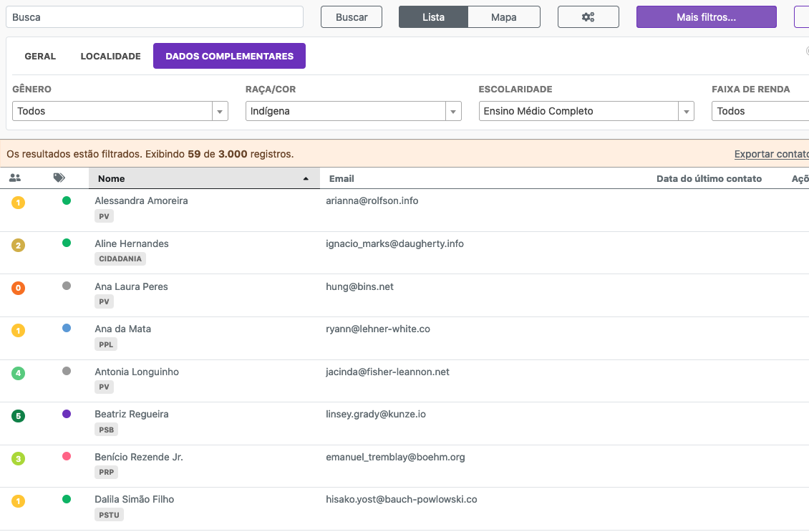809x532 pixels.
Task: Switch to Mapa view
Action: 503,17
